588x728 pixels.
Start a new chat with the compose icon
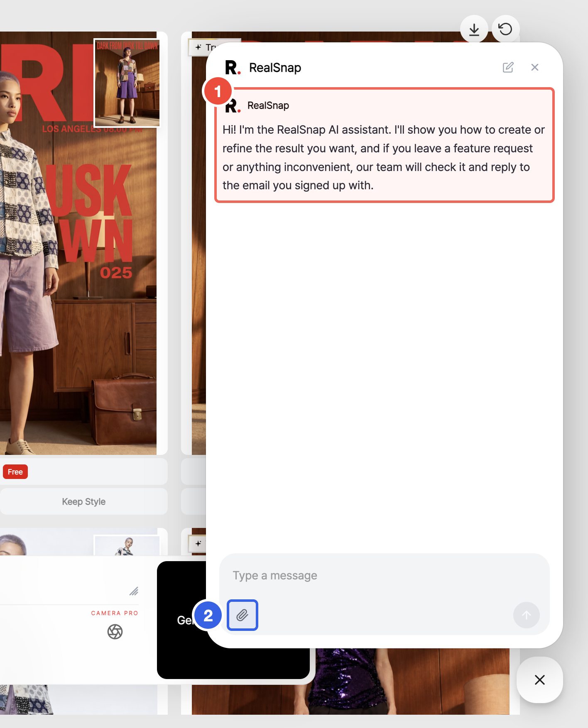508,67
